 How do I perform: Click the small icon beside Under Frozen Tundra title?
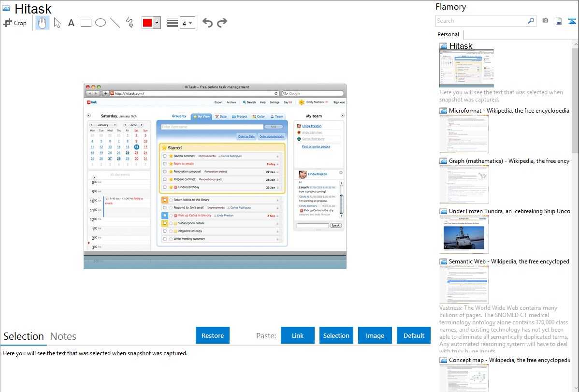point(443,211)
